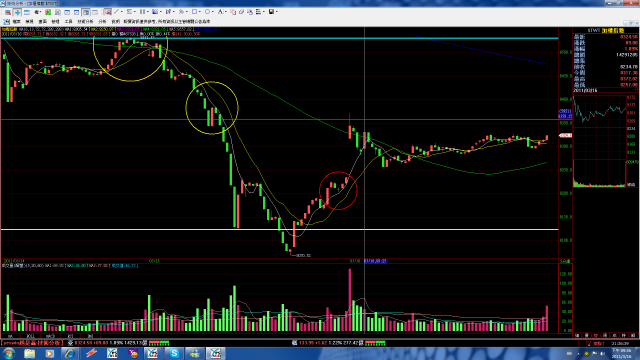Open Windows Explorer from the taskbar

[29, 353]
